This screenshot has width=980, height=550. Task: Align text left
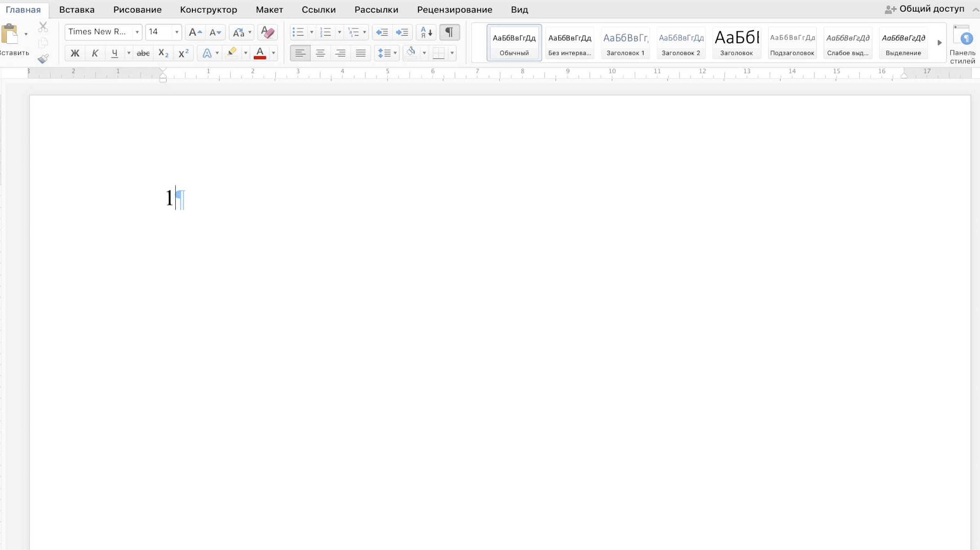[x=300, y=53]
